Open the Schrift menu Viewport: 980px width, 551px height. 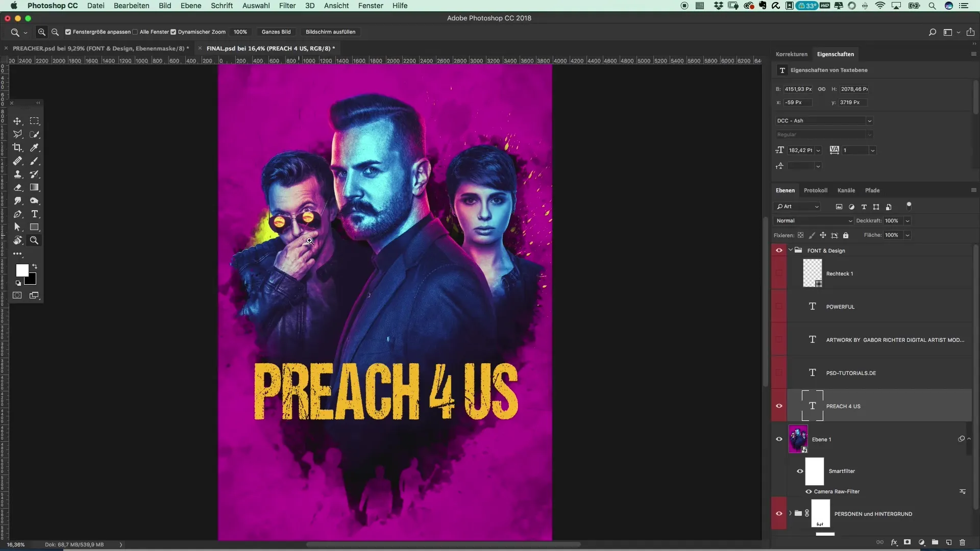222,6
